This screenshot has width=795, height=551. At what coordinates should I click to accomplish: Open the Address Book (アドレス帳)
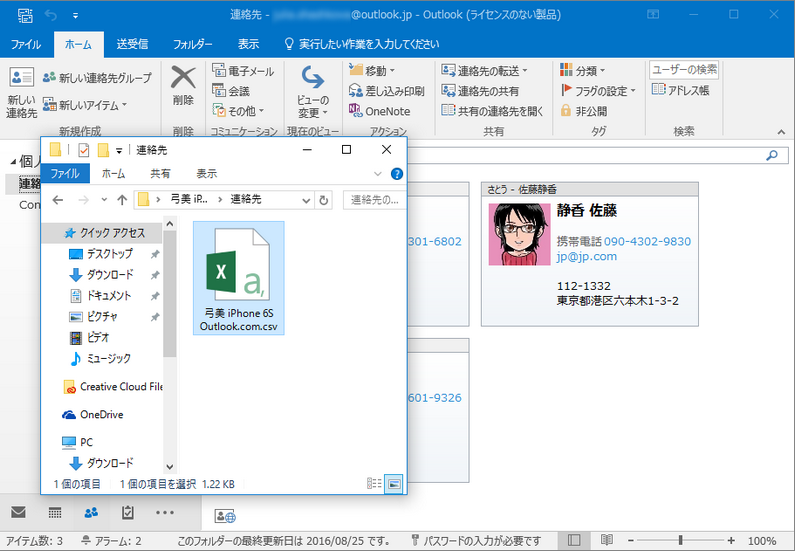click(680, 90)
